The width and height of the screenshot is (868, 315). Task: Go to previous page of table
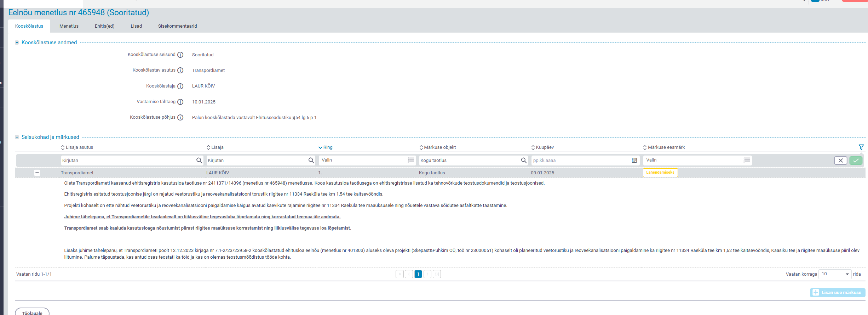tap(409, 274)
